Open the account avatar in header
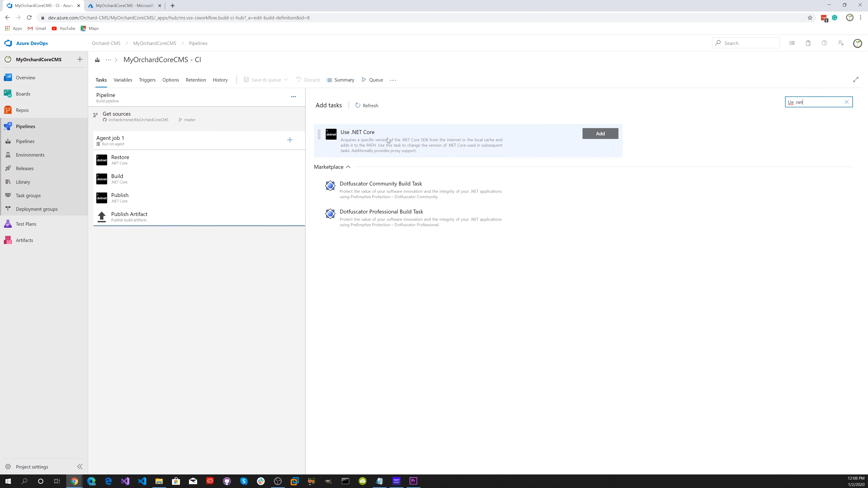The width and height of the screenshot is (868, 488). pos(858,43)
